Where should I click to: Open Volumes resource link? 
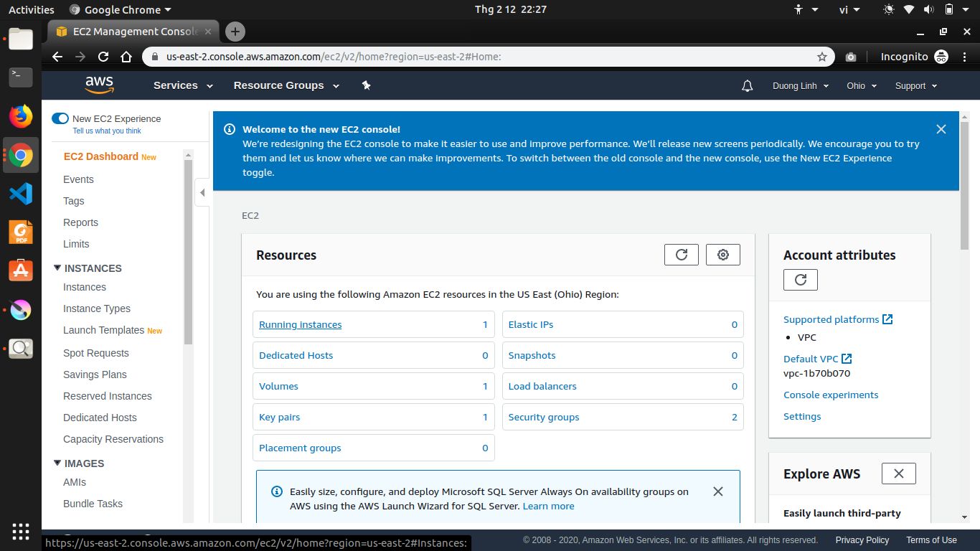(278, 387)
